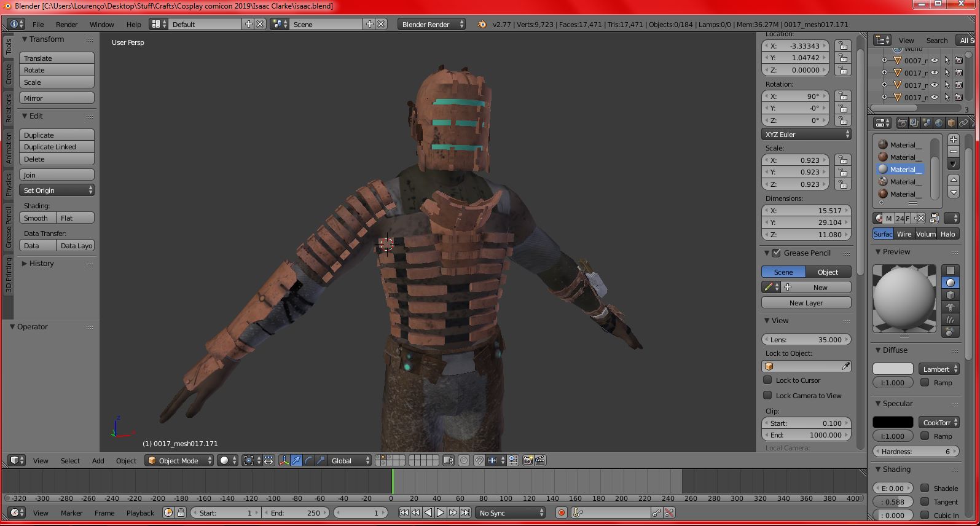Select the translate manipulator arrow
This screenshot has height=526, width=980.
tap(296, 460)
